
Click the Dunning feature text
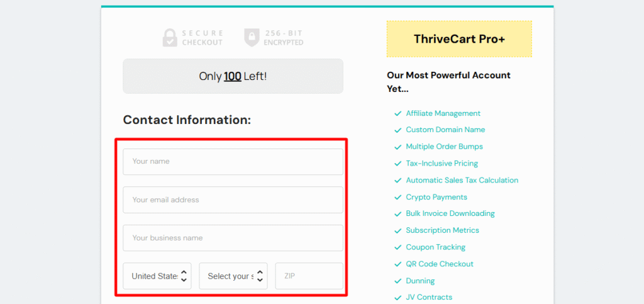tap(420, 281)
